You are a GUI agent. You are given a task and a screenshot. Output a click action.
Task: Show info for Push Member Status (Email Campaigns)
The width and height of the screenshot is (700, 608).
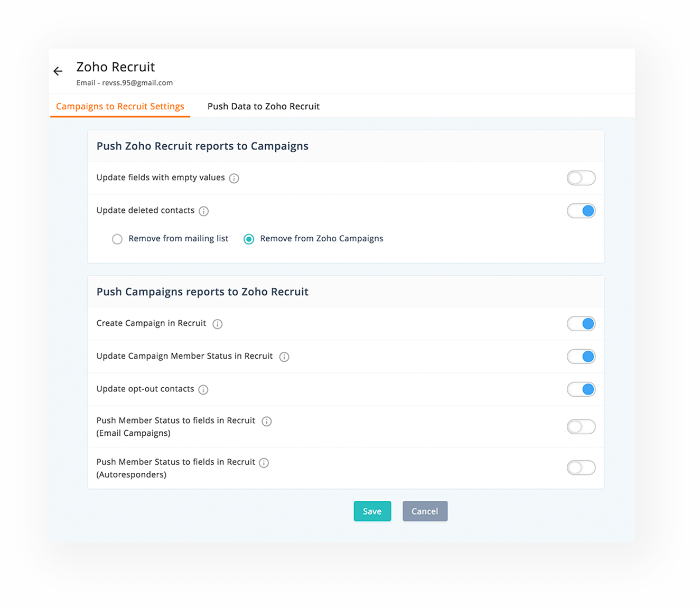click(267, 422)
